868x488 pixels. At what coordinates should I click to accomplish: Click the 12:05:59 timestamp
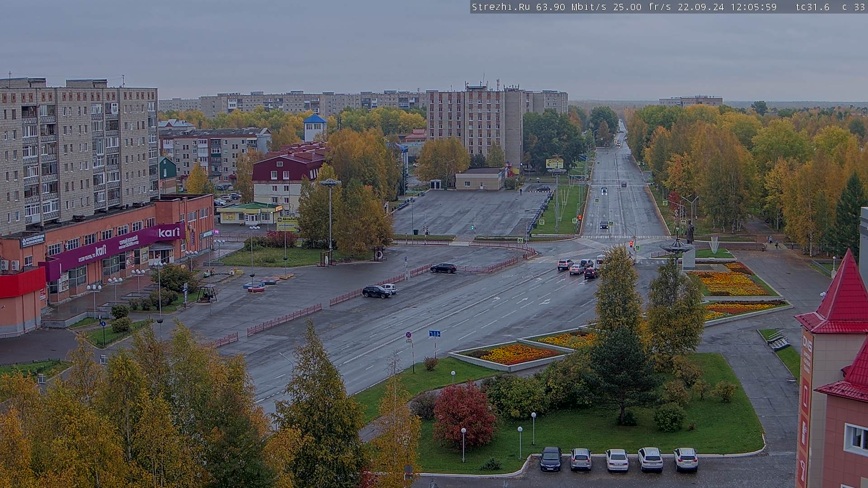(753, 7)
